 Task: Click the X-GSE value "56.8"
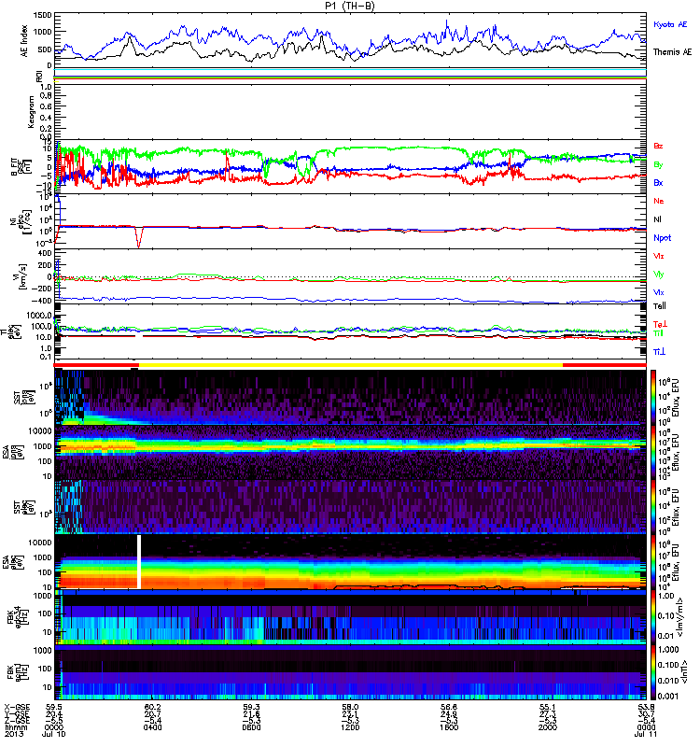pyautogui.click(x=449, y=708)
